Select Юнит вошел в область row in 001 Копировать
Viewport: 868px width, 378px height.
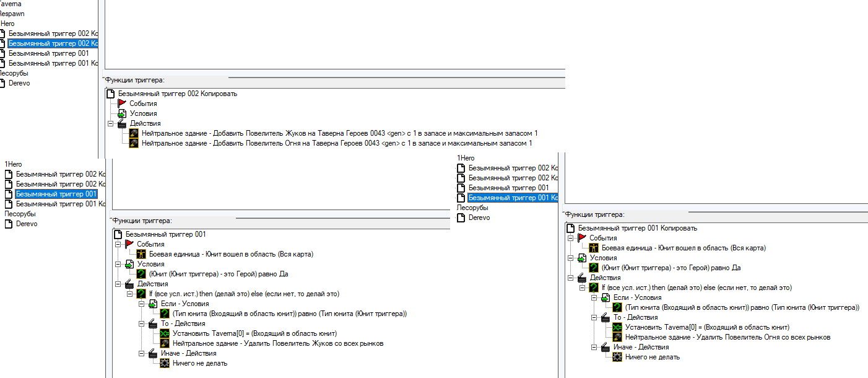(684, 248)
